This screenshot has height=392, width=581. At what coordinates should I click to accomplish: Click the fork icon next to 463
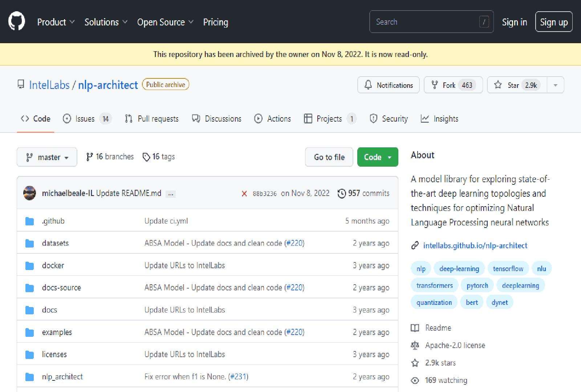point(435,85)
